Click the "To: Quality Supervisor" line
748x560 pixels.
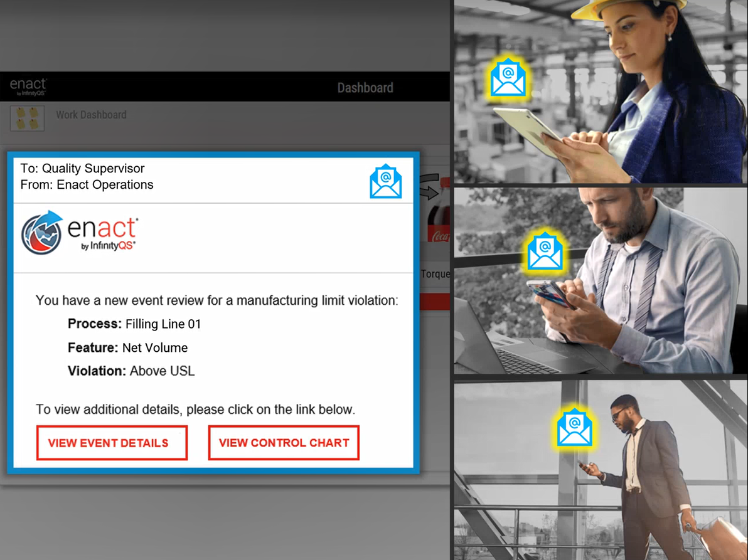pyautogui.click(x=82, y=168)
